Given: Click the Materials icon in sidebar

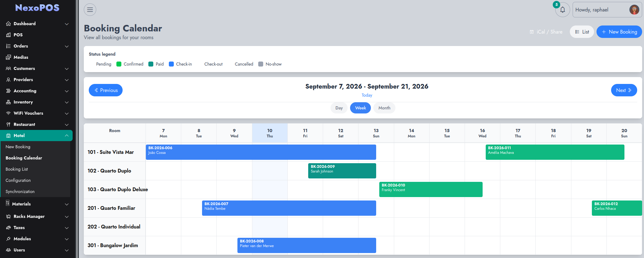Looking at the screenshot, I should pyautogui.click(x=8, y=203).
